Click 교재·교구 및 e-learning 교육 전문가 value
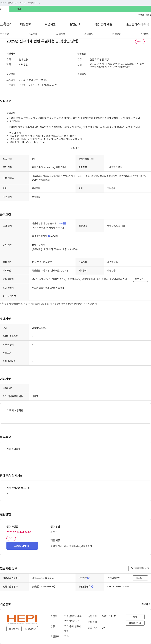Viewport: 151px width, 644px height. [x=49, y=167]
